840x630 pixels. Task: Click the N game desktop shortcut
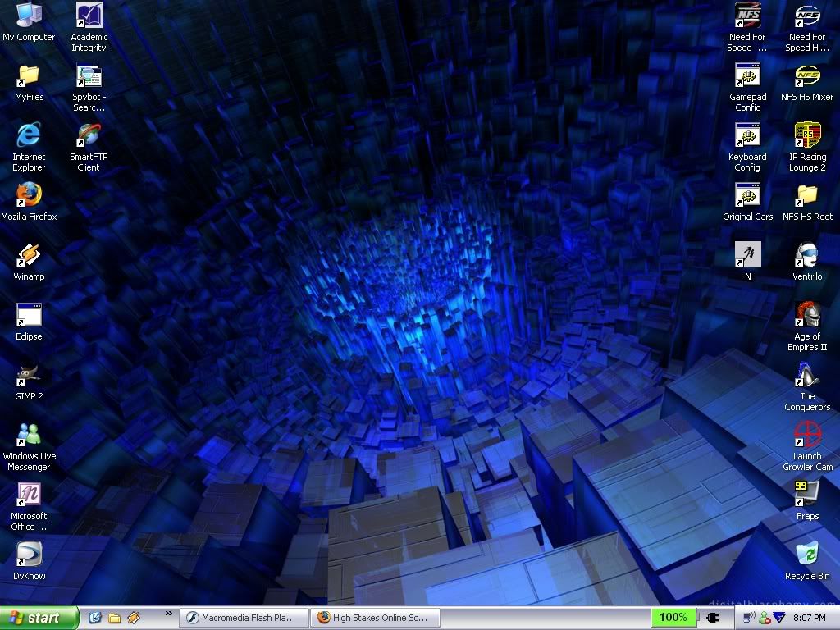pos(747,262)
